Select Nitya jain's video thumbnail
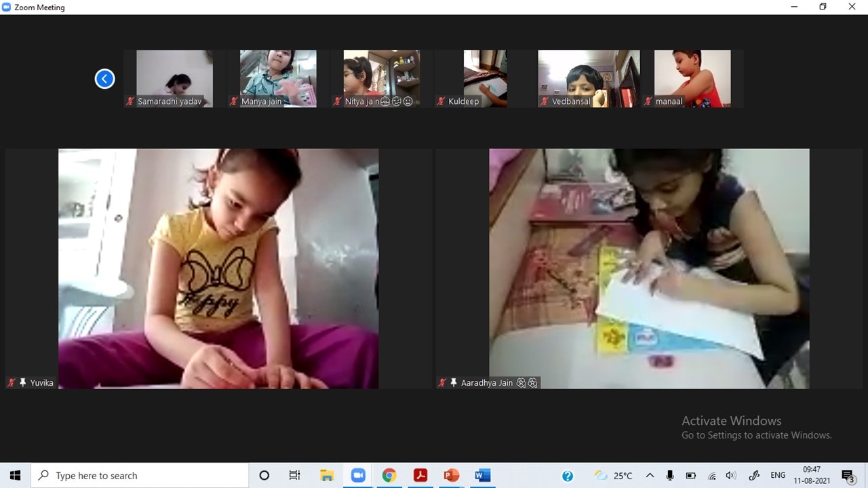 pyautogui.click(x=382, y=79)
